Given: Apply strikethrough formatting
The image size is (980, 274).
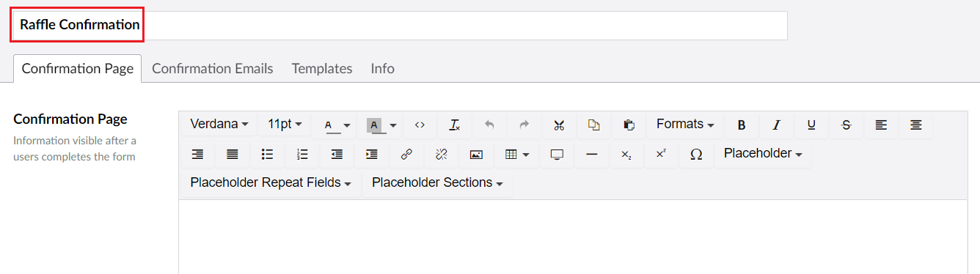Looking at the screenshot, I should (x=846, y=125).
